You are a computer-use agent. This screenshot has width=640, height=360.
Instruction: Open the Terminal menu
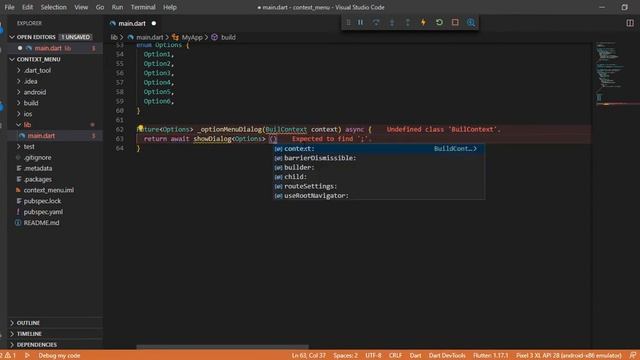[x=143, y=7]
